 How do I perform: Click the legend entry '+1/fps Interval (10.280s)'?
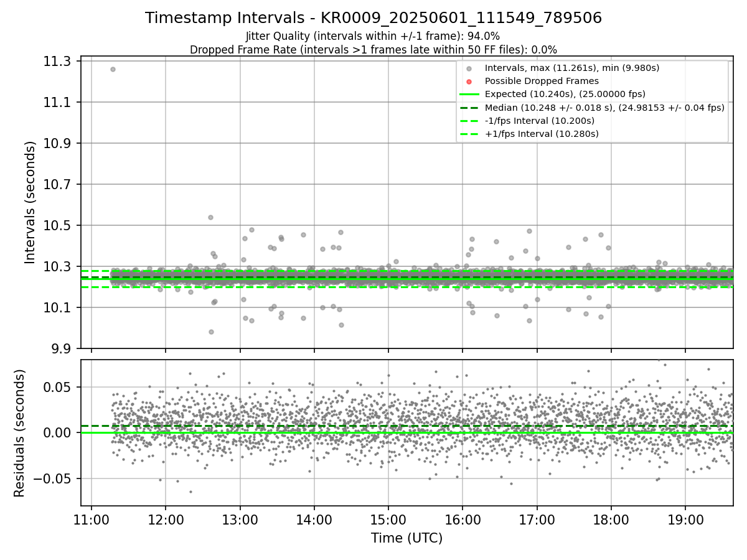coord(542,134)
